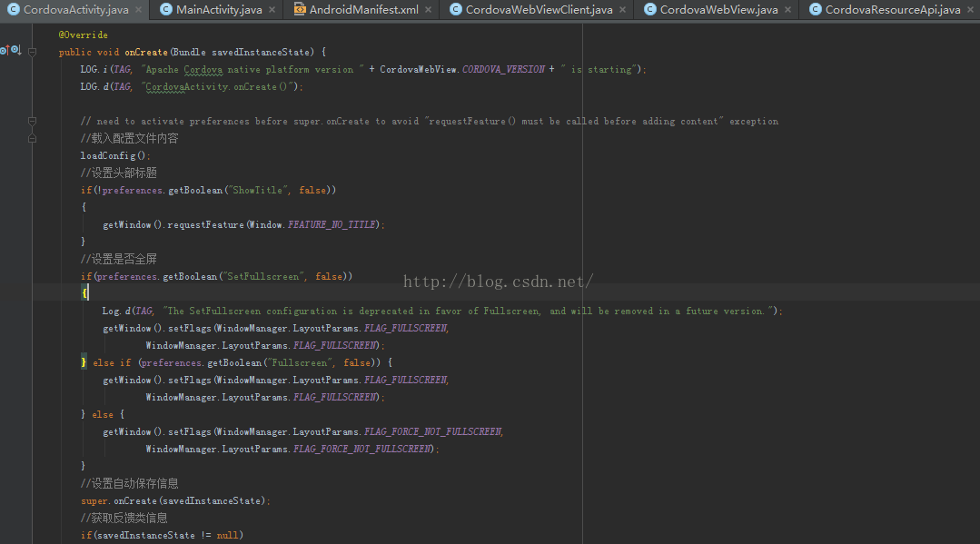Image resolution: width=980 pixels, height=544 pixels.
Task: Close the AndroidManifest.xml tab
Action: click(x=428, y=10)
